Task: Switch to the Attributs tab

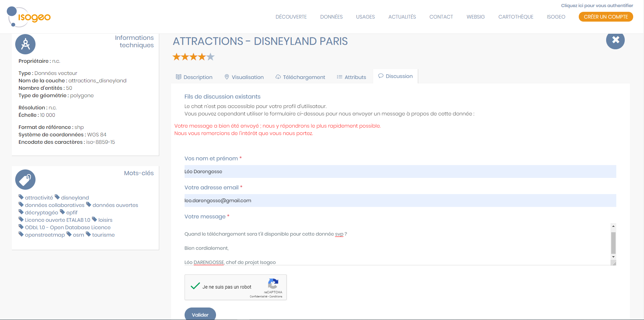Action: coord(352,77)
